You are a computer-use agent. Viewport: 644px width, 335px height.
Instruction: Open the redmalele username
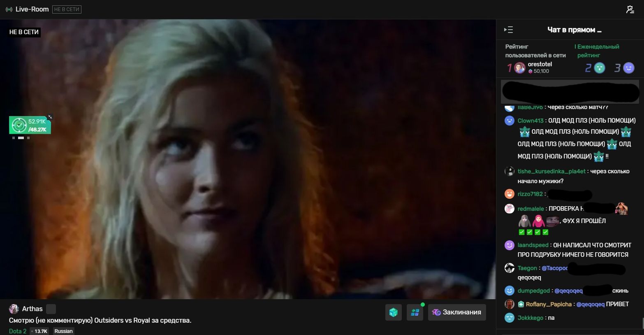point(530,209)
